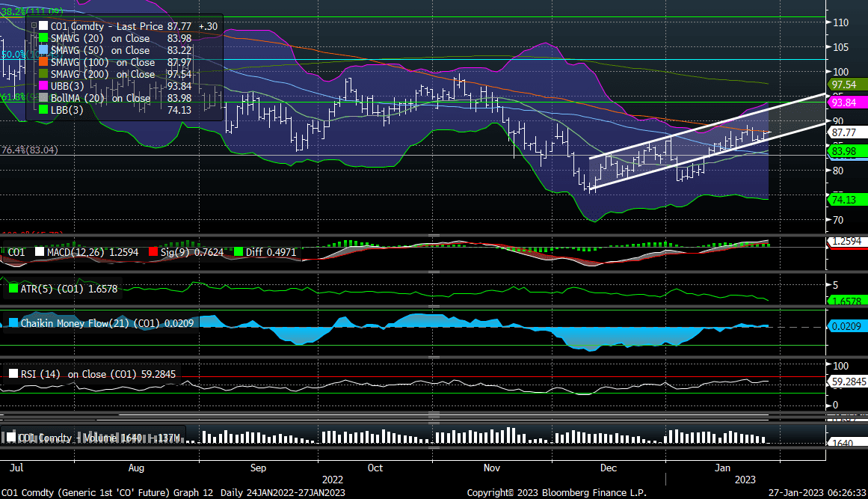Pick the light blue SMAVG (50) swatch

point(43,50)
